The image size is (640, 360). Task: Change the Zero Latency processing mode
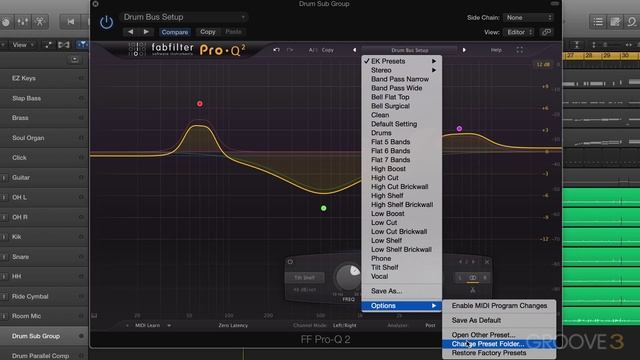point(233,326)
